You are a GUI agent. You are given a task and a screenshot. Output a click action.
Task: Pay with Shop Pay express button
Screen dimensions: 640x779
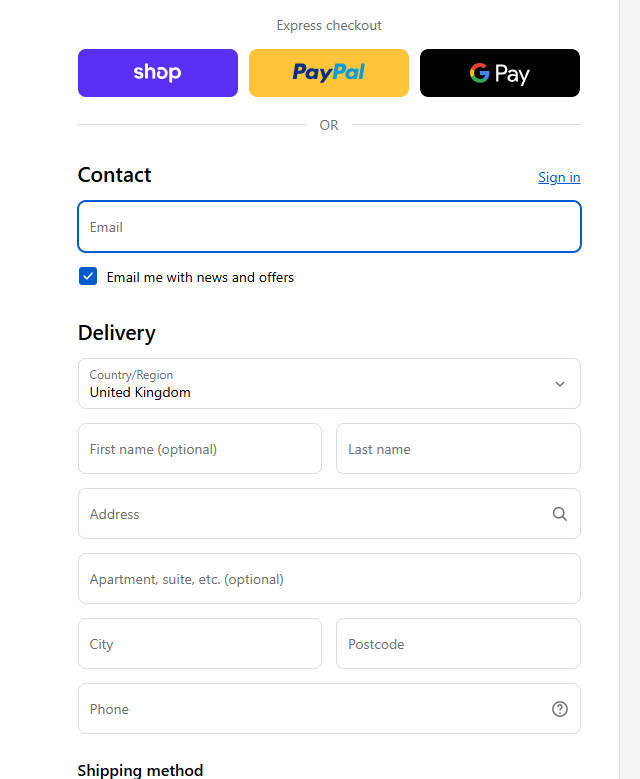[158, 73]
